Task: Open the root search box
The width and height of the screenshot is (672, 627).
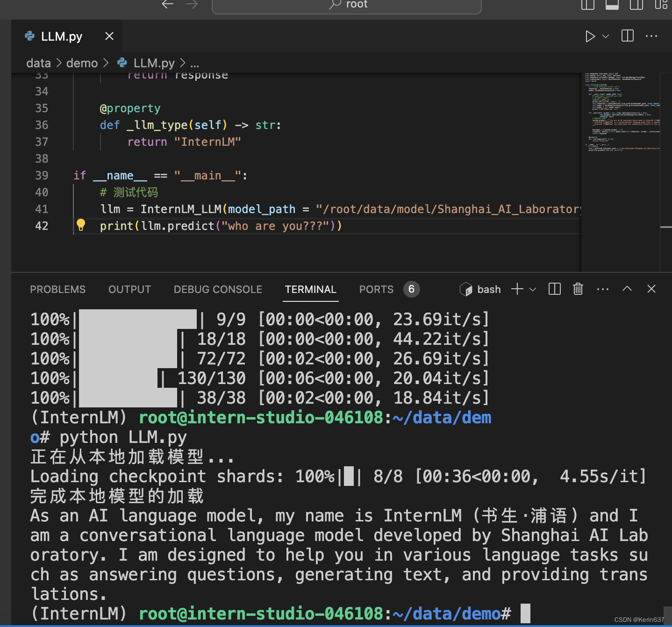Action: pos(346,5)
